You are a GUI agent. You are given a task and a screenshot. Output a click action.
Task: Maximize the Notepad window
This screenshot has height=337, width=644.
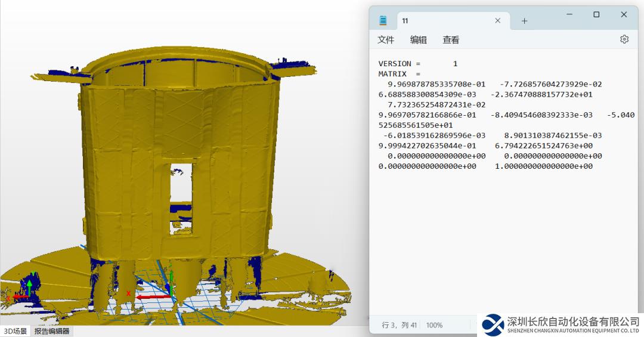pos(596,15)
